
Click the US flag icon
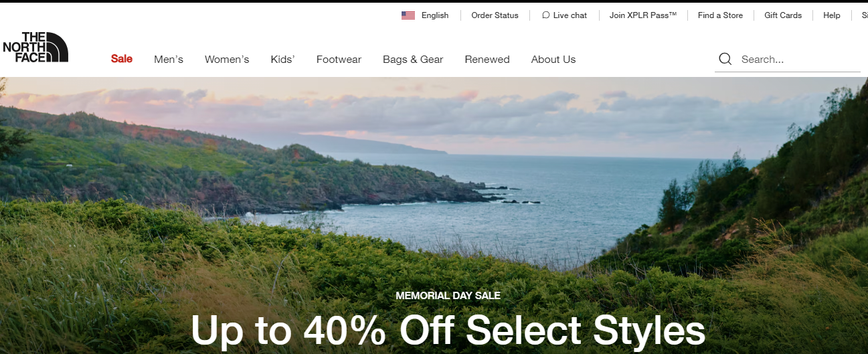coord(408,15)
